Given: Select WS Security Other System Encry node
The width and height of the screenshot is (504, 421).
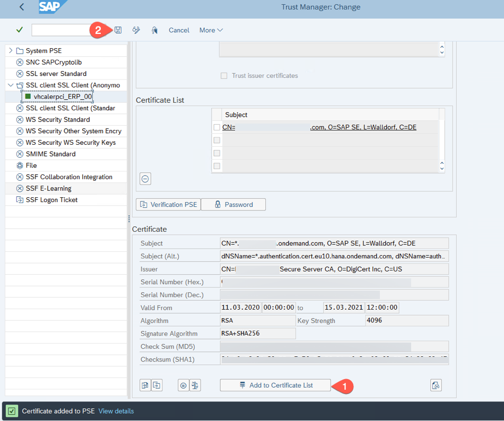Looking at the screenshot, I should point(74,131).
